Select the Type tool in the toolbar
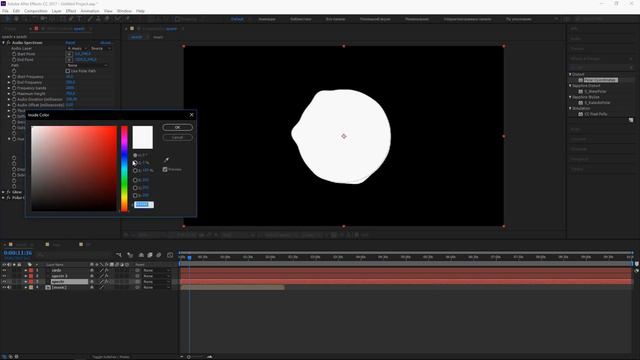 80,19
